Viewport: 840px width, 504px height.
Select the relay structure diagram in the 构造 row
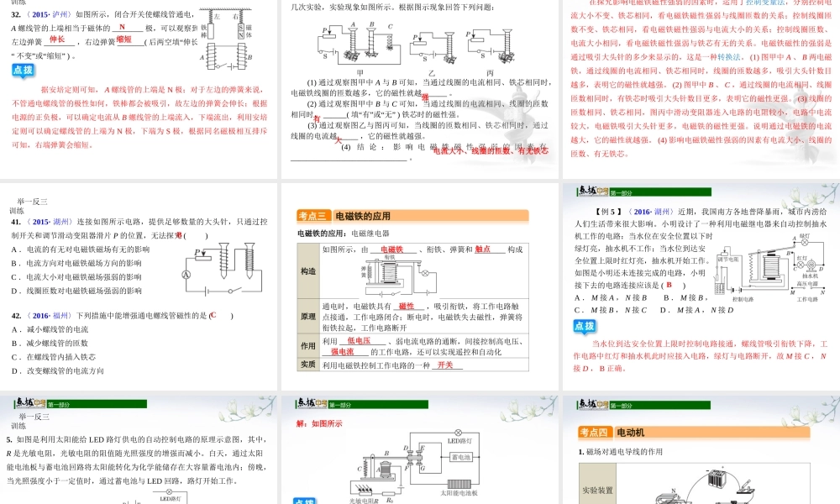(x=398, y=276)
